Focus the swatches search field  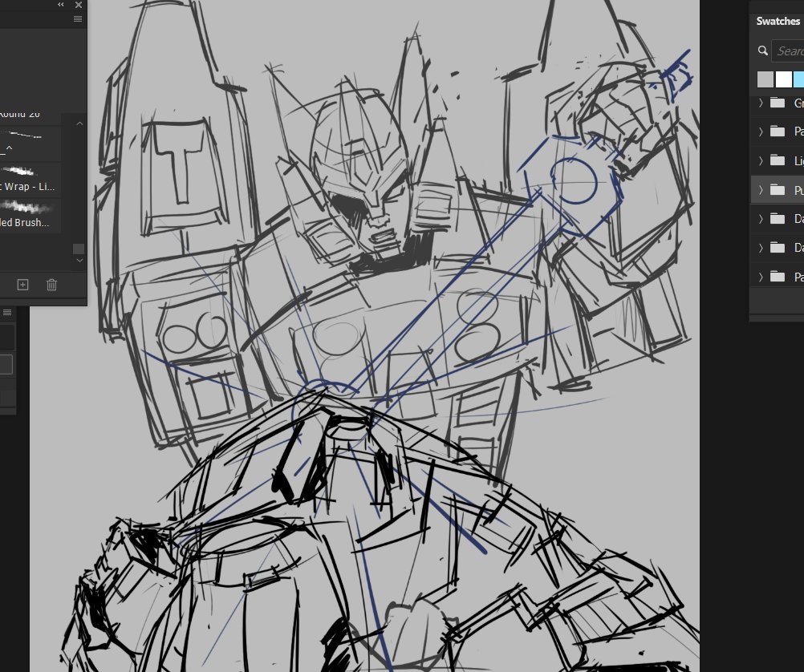(788, 51)
